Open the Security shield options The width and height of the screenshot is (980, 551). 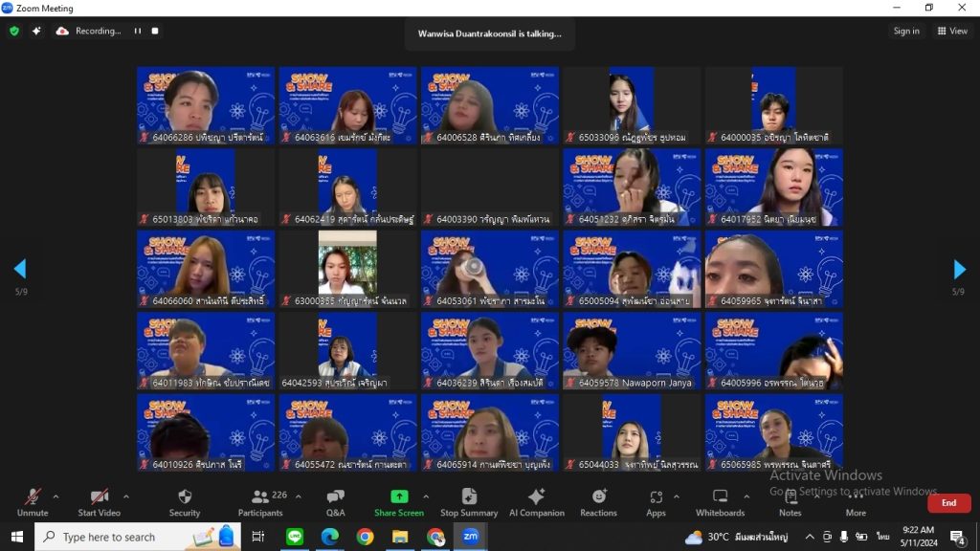pos(185,503)
